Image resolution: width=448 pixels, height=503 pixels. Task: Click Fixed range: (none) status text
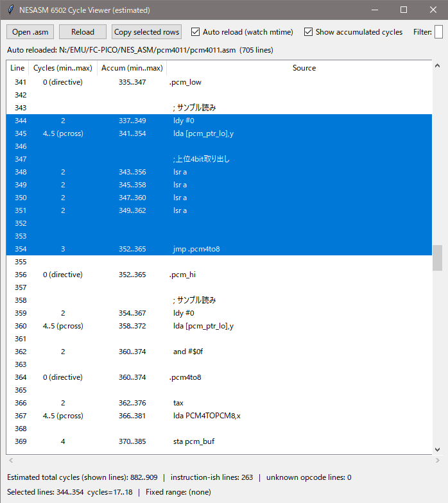coord(178,492)
